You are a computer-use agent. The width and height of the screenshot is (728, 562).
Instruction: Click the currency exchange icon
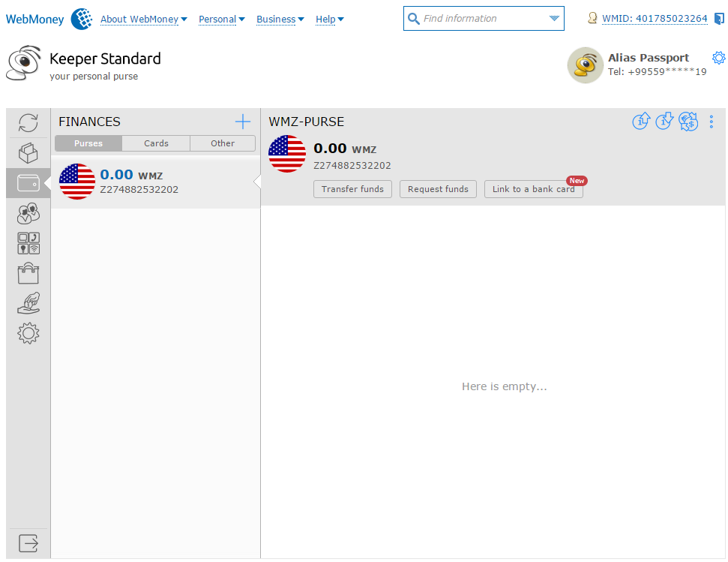click(x=688, y=122)
